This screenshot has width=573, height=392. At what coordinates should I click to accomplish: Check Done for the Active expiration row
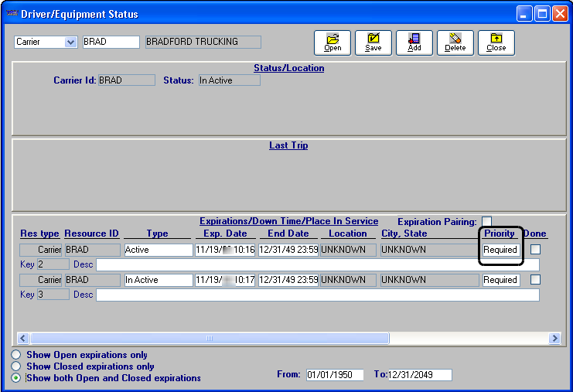[x=535, y=250]
